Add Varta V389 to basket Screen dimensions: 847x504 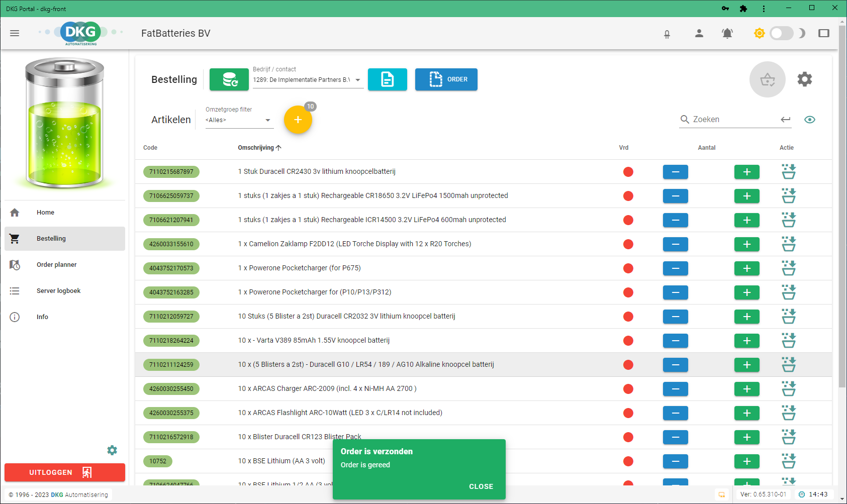(x=789, y=340)
